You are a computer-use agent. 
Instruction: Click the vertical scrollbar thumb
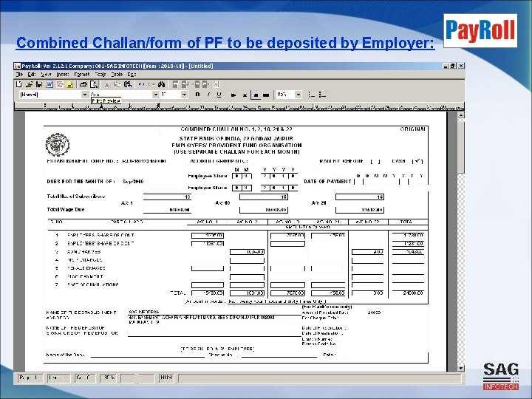(x=461, y=146)
